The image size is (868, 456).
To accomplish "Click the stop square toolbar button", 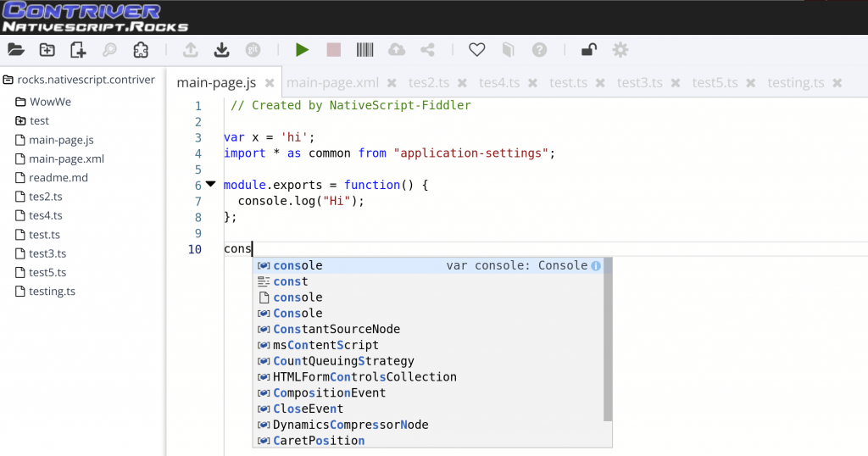I will click(x=333, y=50).
